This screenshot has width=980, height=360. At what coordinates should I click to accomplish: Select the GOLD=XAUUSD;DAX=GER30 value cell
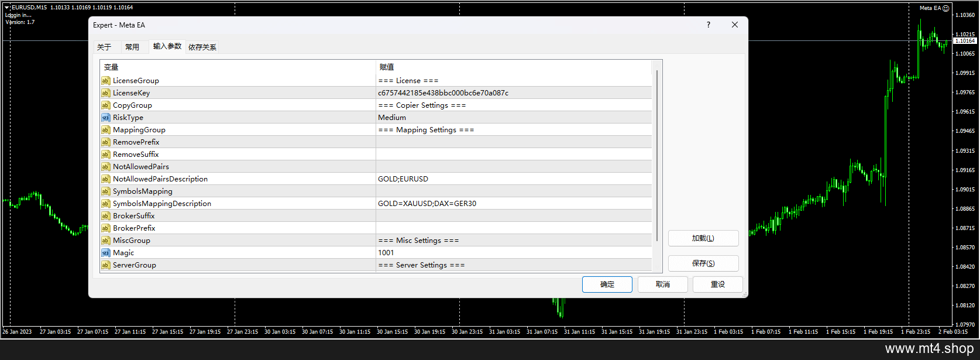click(x=514, y=204)
